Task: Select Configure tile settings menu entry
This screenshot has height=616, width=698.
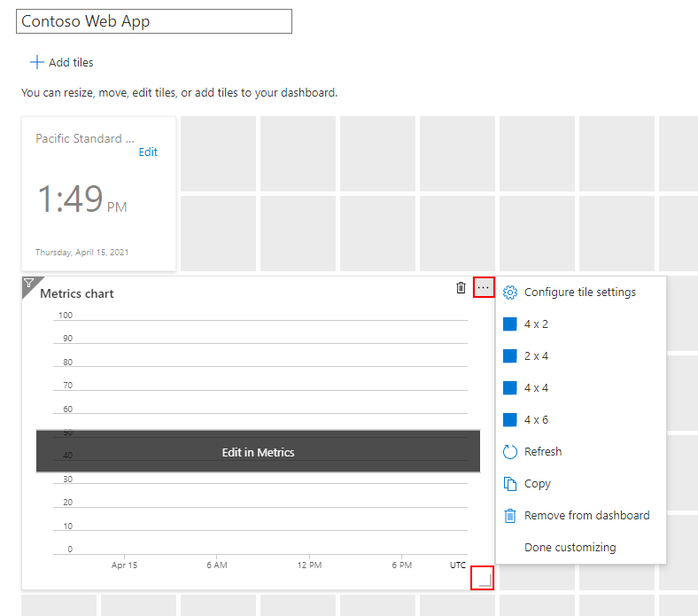Action: tap(579, 292)
